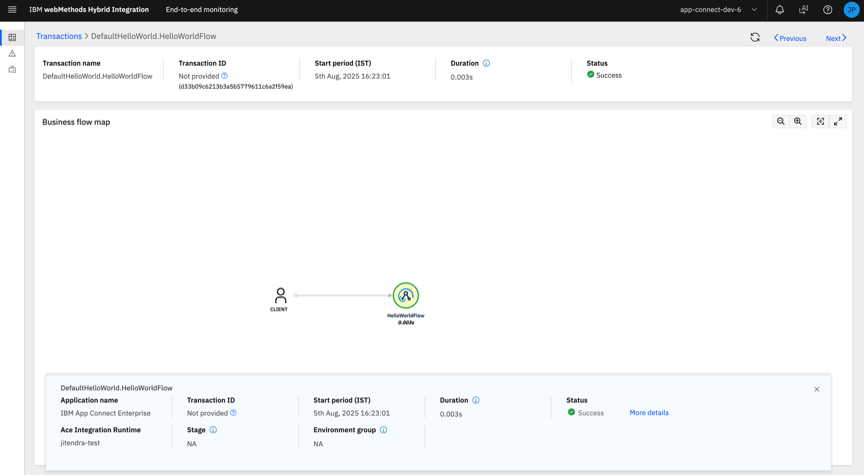The width and height of the screenshot is (864, 476).
Task: Zoom out the business flow map
Action: pyautogui.click(x=781, y=122)
